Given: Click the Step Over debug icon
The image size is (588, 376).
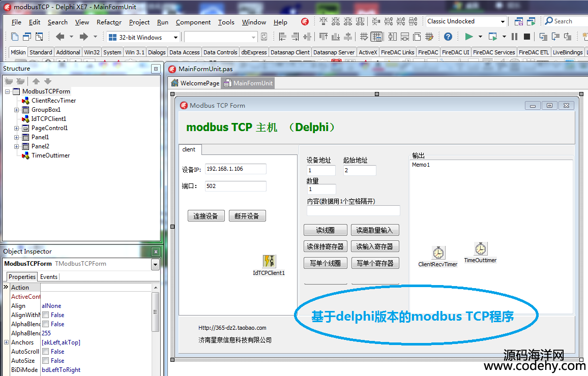Looking at the screenshot, I should pos(556,37).
